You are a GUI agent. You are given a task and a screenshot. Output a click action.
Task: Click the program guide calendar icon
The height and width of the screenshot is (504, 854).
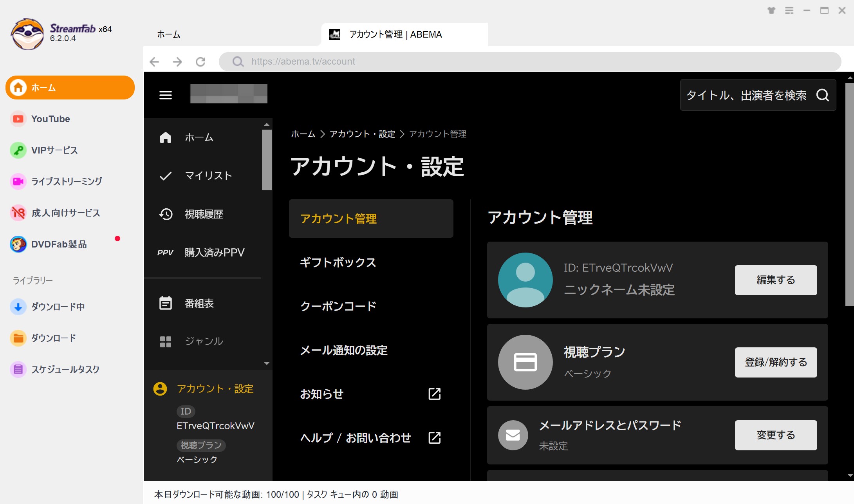coord(166,303)
